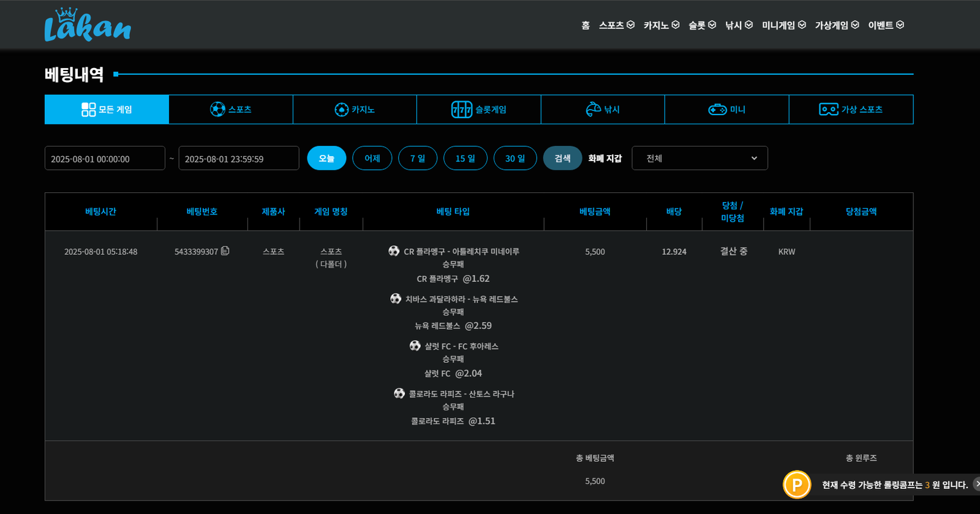Screen dimensions: 980x514
Task: Click soccer ball icon beside CR 플라멩구 match
Action: 394,251
